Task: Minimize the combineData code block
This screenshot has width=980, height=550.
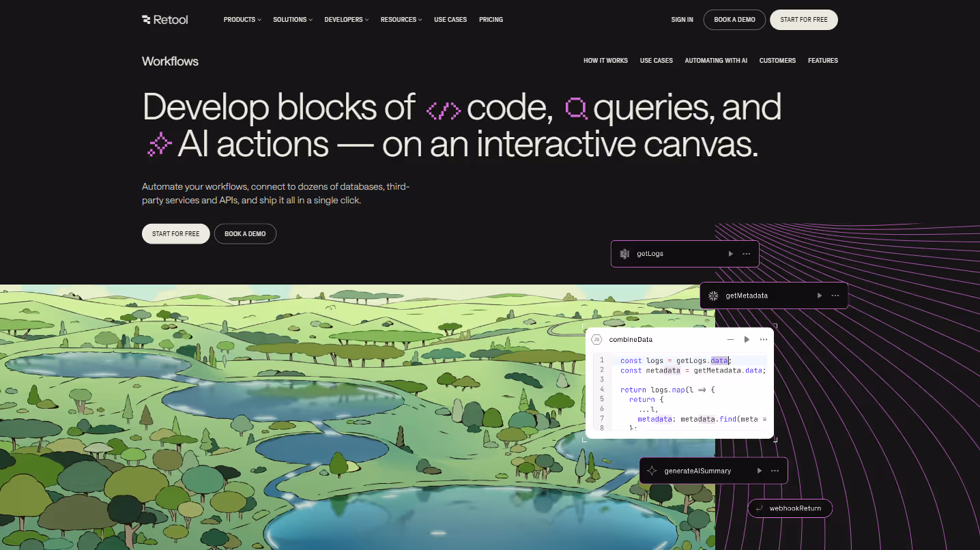Action: pos(730,339)
